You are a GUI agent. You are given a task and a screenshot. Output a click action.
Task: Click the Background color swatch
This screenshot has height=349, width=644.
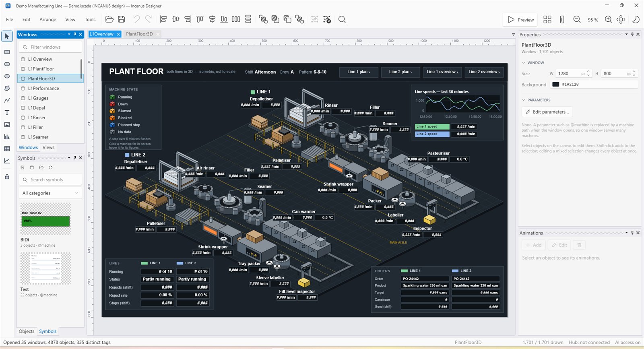(x=555, y=84)
